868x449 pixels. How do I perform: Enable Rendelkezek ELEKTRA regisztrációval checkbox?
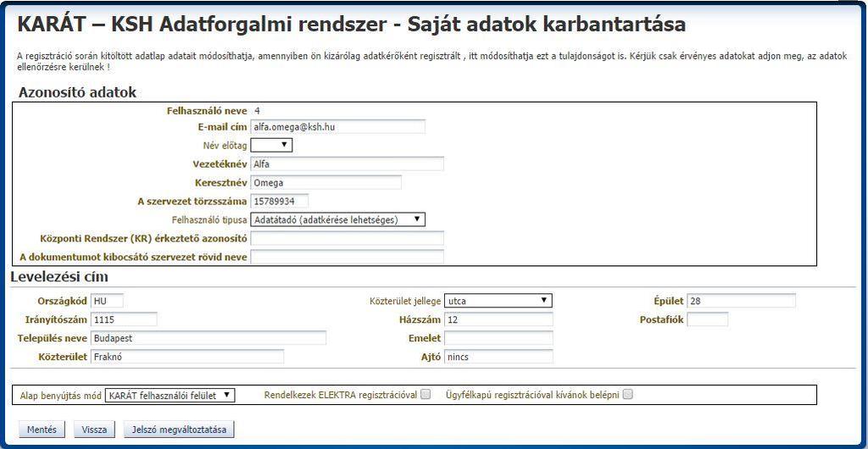click(426, 395)
